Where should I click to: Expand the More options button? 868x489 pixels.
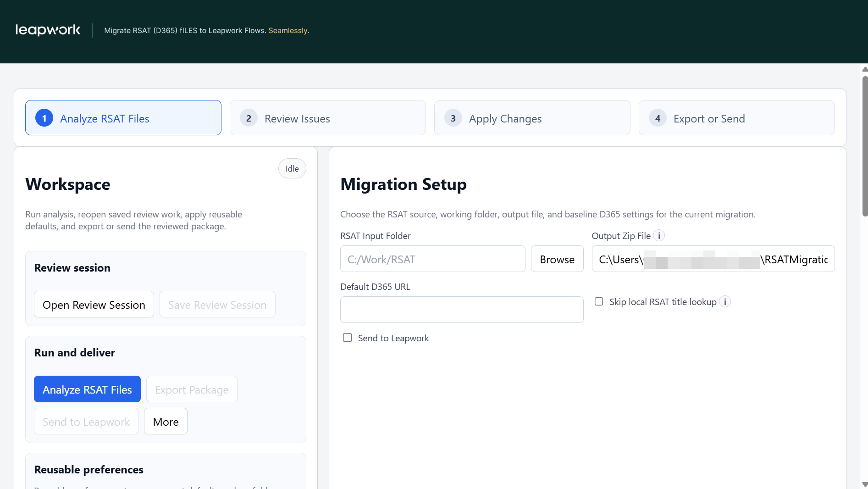(166, 422)
